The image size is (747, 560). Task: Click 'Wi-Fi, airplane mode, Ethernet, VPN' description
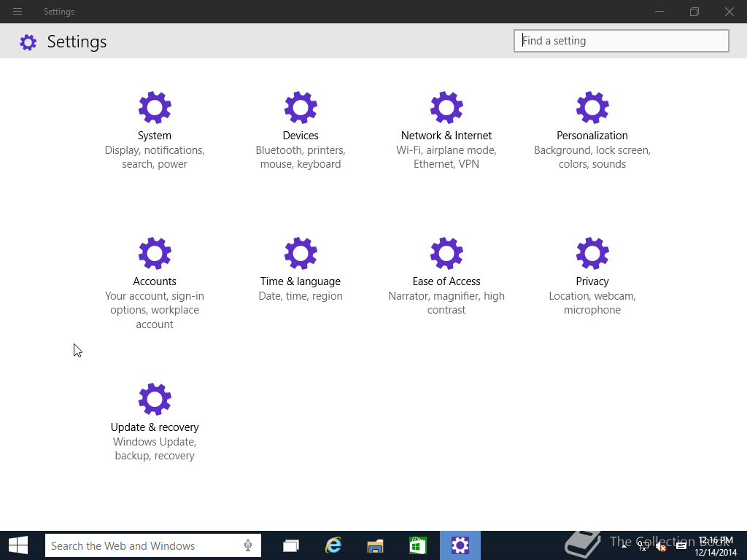(446, 157)
